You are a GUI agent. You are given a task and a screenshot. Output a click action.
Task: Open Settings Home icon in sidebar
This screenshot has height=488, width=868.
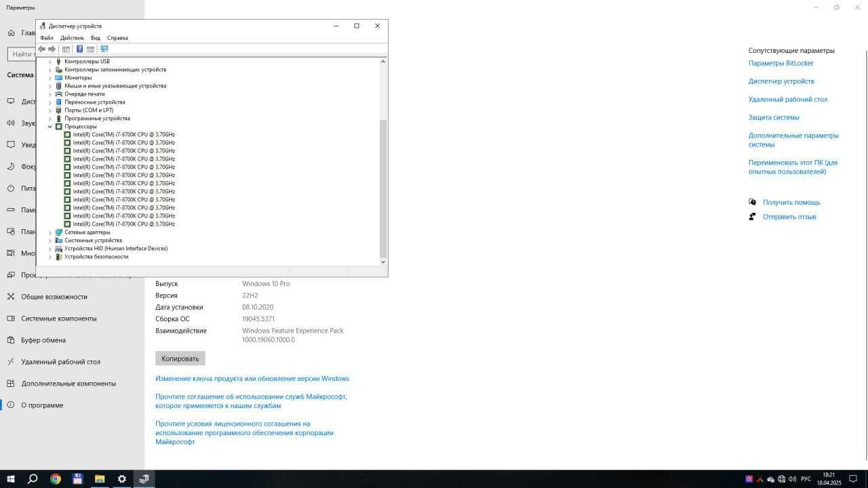12,33
